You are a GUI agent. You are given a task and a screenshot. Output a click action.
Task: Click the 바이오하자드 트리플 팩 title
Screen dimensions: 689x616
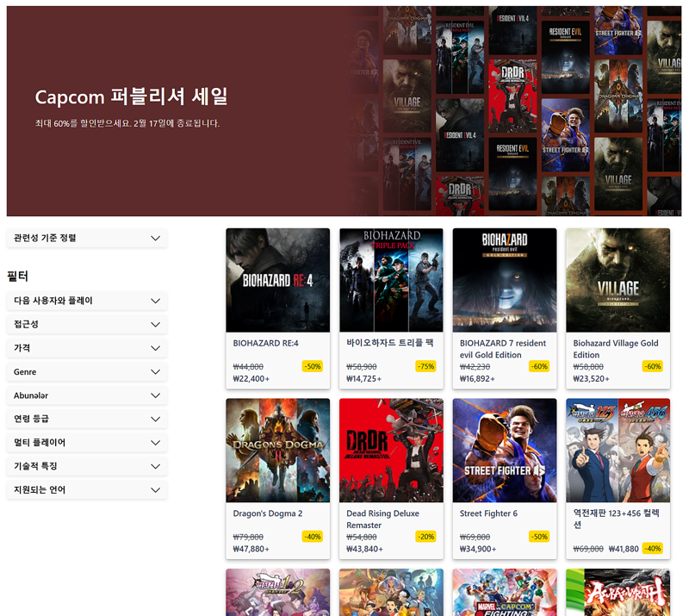tap(390, 343)
